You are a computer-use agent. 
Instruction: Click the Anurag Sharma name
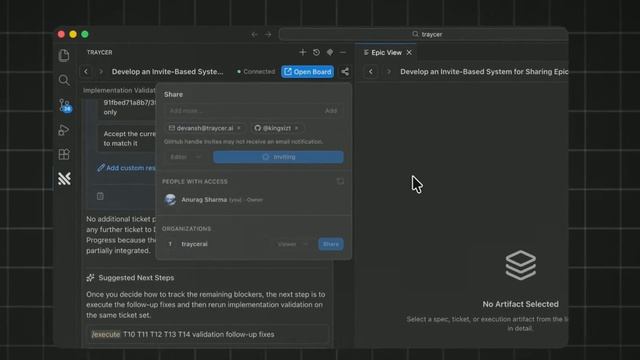(204, 200)
